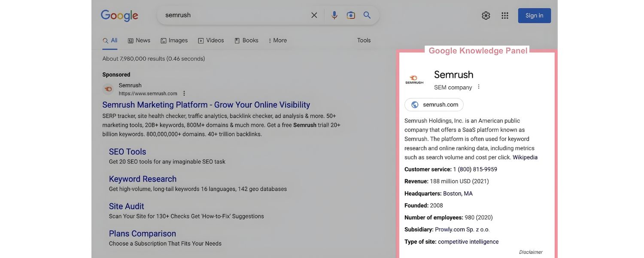Click the Google logo

119,15
